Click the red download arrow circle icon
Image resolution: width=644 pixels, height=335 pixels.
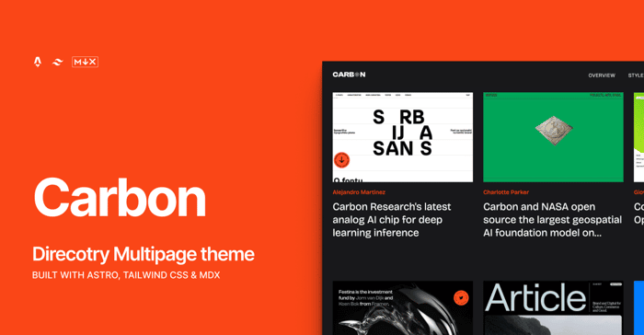(341, 160)
